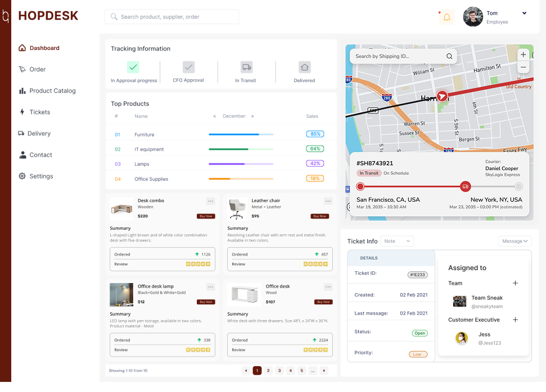Click the next month arrow beside December
This screenshot has height=392, width=546.
[x=252, y=116]
